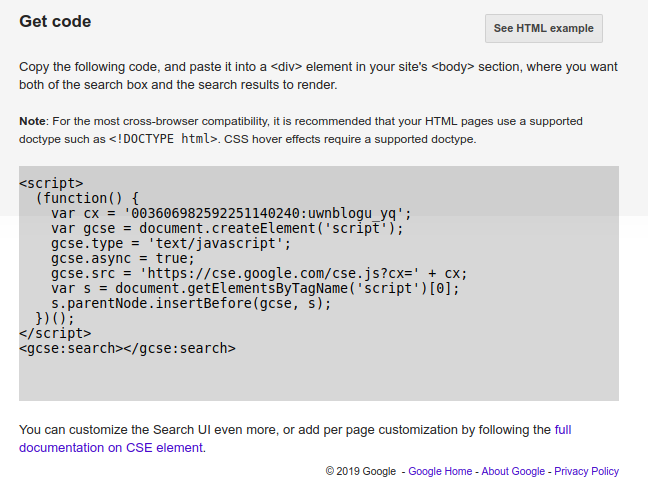Visit the About Google footer link

click(513, 471)
